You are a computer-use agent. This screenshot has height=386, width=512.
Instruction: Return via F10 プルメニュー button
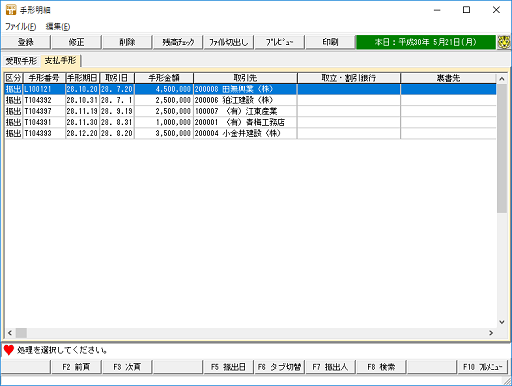482,367
